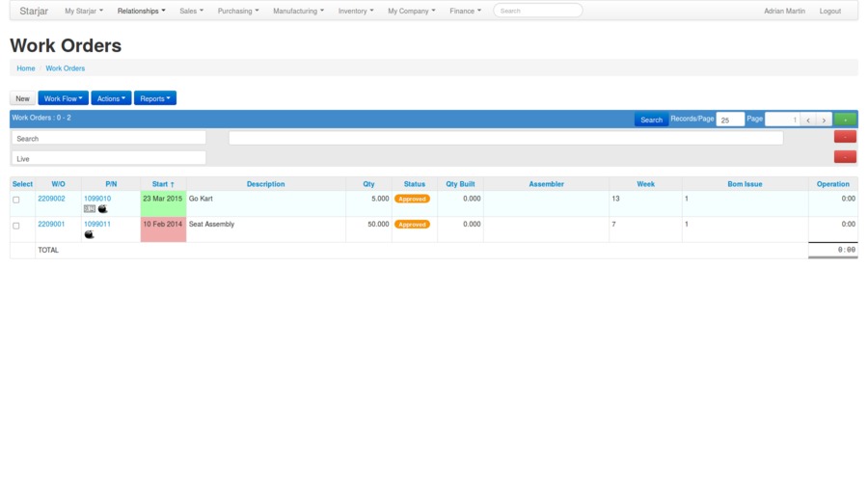Click the green plus button to add a filter
This screenshot has width=868, height=482.
[845, 120]
